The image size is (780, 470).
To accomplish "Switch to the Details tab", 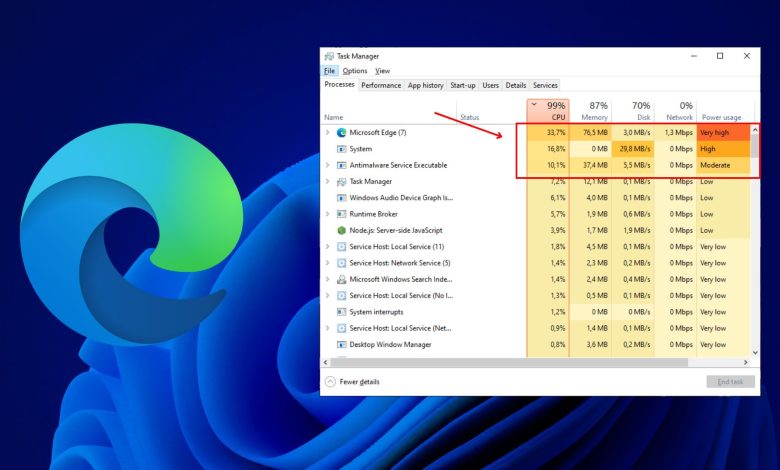I will pos(516,86).
